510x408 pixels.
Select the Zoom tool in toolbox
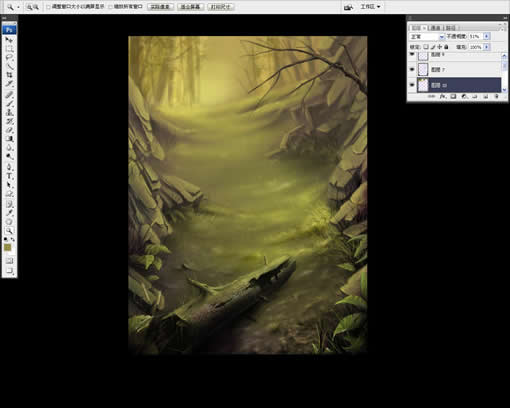[9, 230]
